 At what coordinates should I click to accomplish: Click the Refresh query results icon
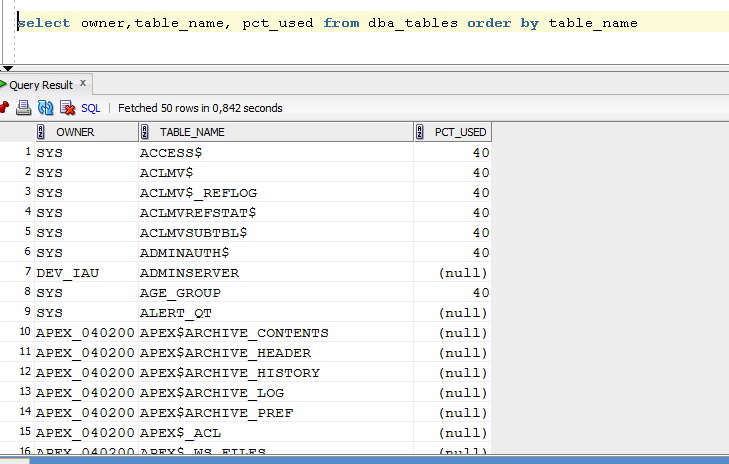tap(46, 107)
